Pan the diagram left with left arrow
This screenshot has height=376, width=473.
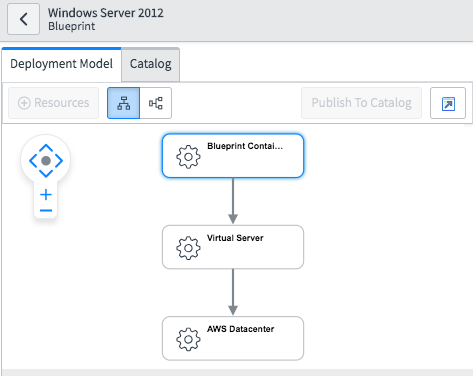click(x=33, y=161)
